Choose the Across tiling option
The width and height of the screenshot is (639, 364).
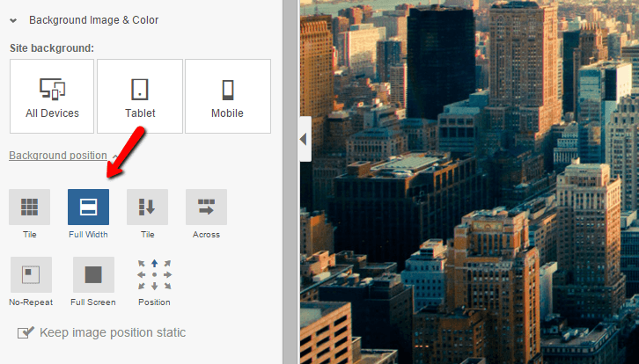206,207
